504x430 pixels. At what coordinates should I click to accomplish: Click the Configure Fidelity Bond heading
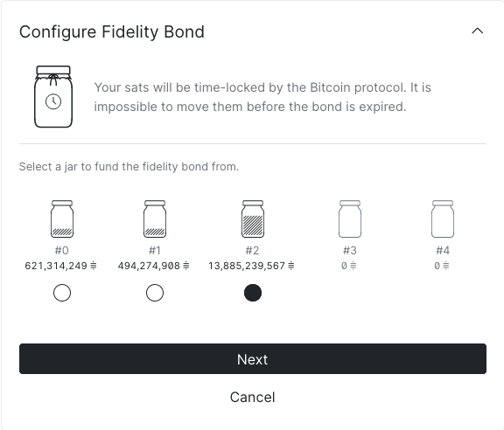112,31
